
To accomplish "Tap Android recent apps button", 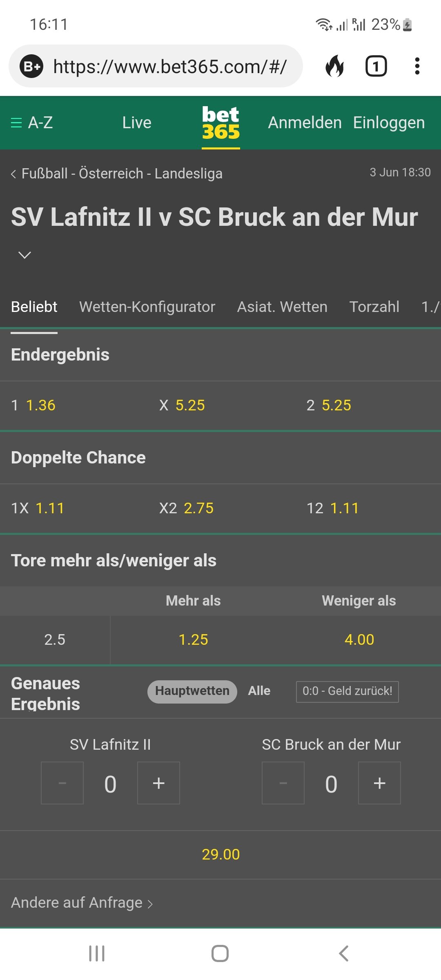I will [x=97, y=953].
